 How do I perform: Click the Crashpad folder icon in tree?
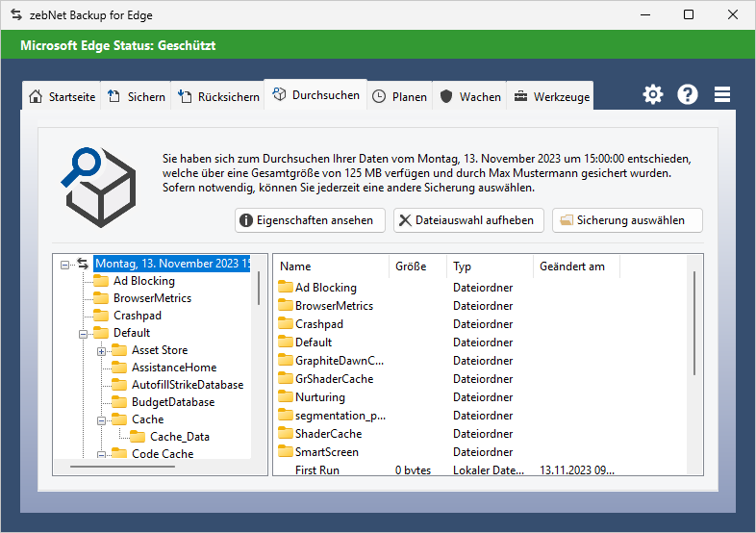click(102, 316)
